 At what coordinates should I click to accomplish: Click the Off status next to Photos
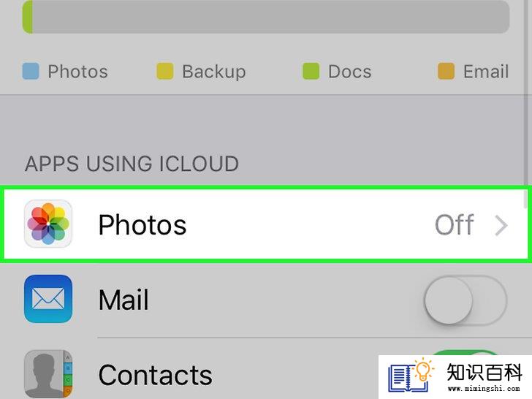455,224
